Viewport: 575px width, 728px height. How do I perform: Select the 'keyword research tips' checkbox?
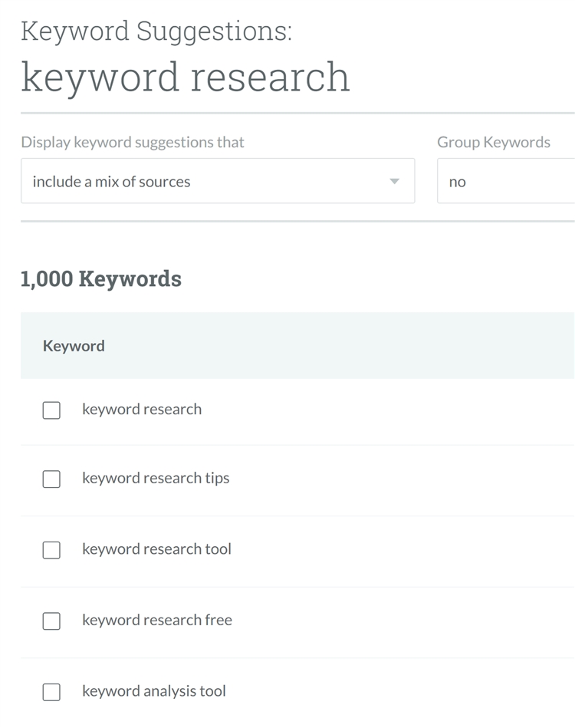51,479
